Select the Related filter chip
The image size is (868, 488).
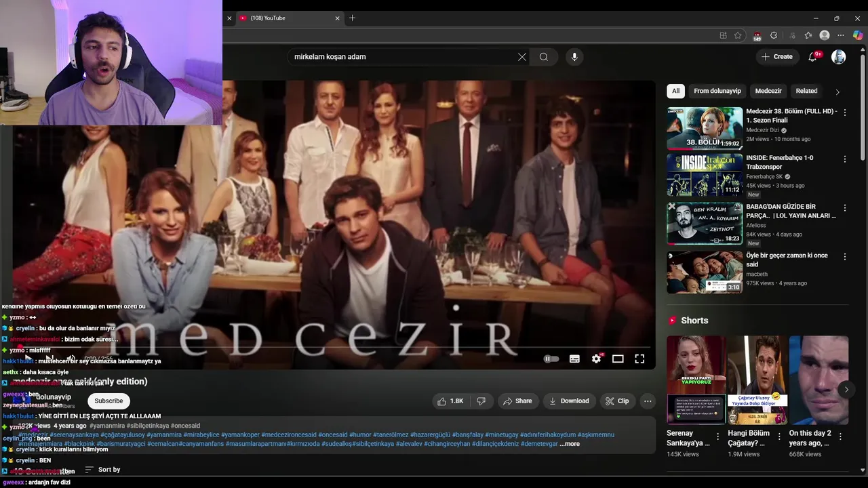(806, 91)
